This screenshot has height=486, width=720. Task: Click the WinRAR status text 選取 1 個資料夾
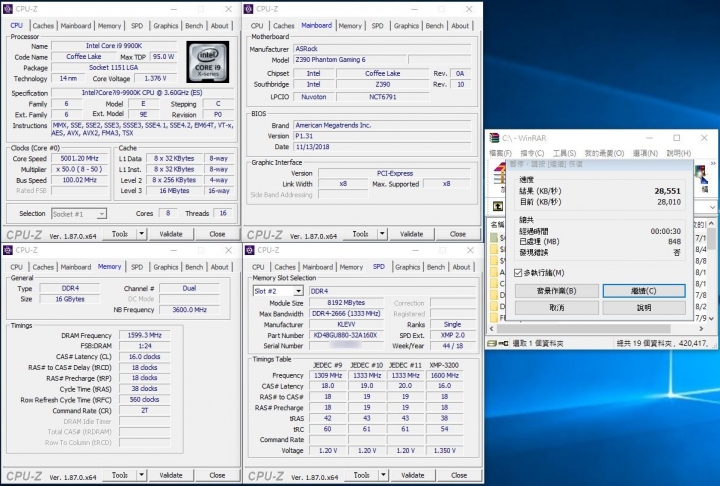point(538,343)
